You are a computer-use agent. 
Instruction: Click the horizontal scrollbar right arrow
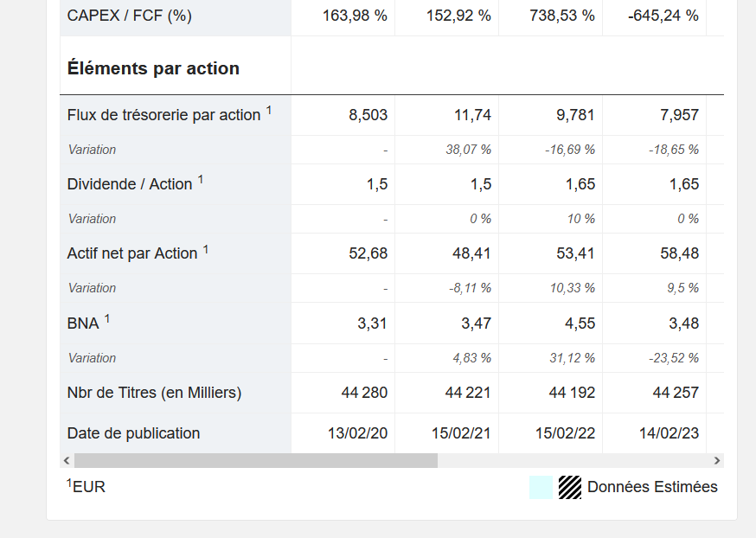(x=716, y=461)
